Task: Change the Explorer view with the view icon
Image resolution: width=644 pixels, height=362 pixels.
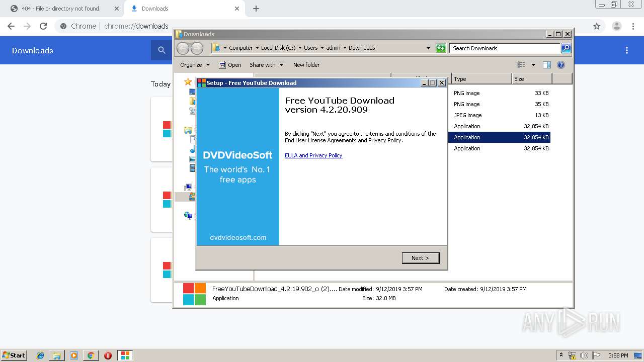Action: tap(521, 65)
